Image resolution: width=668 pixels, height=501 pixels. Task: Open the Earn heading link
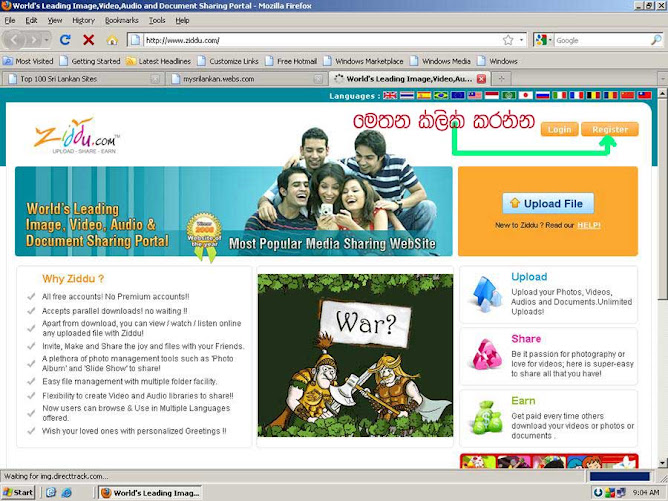pos(523,401)
